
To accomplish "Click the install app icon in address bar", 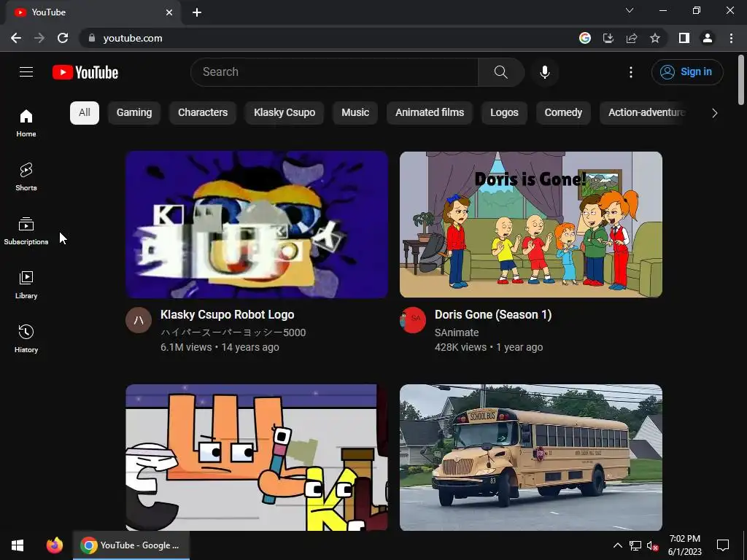I will click(608, 38).
